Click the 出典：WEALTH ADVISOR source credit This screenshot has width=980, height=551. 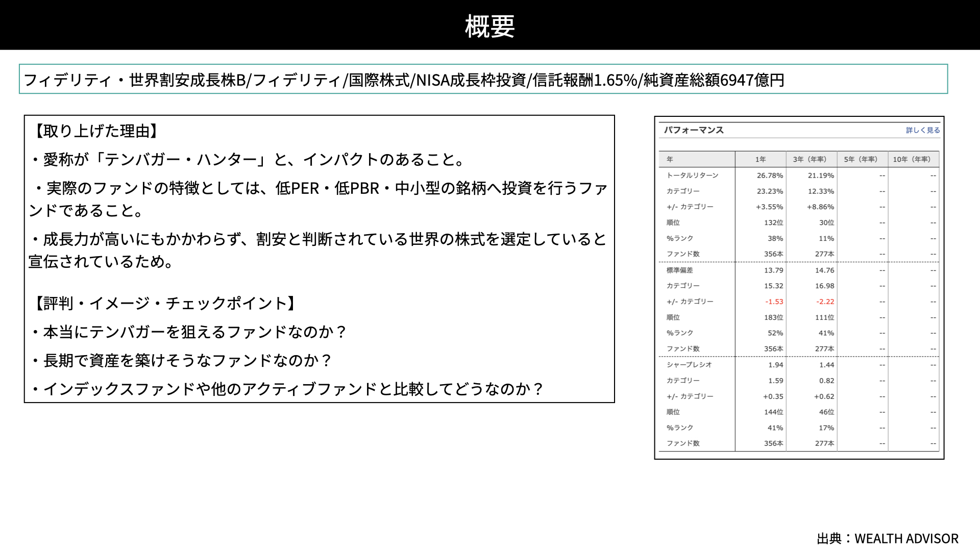coord(888,539)
